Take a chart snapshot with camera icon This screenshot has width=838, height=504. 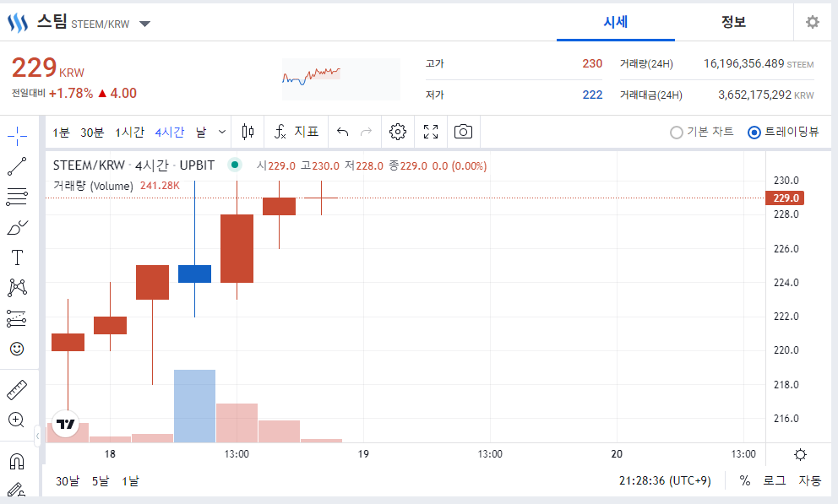(x=463, y=132)
